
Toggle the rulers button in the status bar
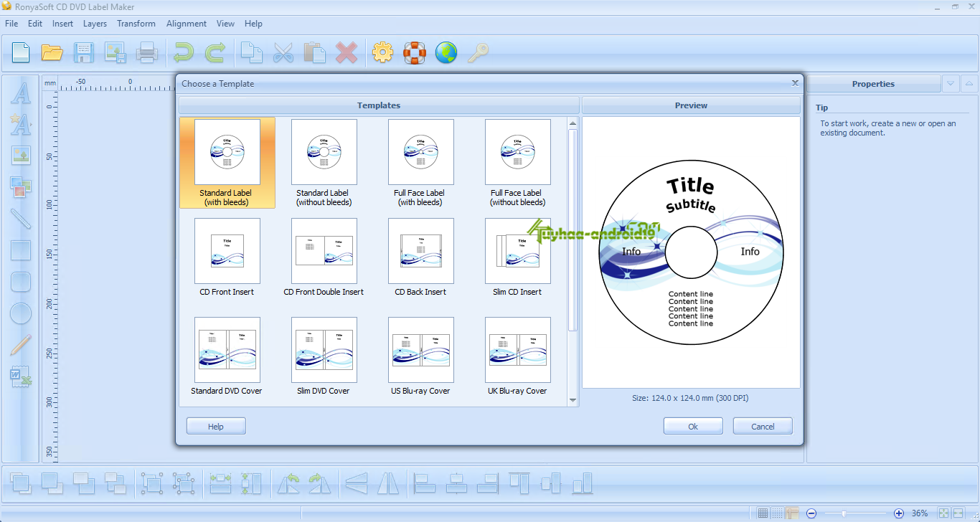coord(792,513)
